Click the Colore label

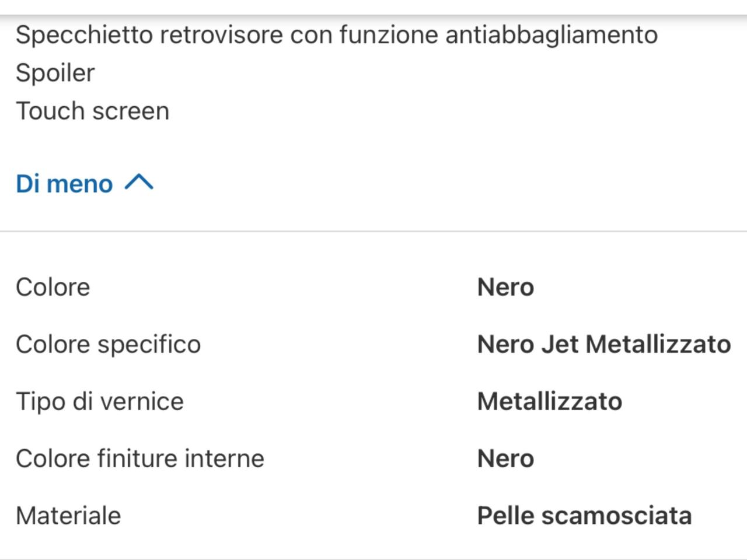(53, 287)
